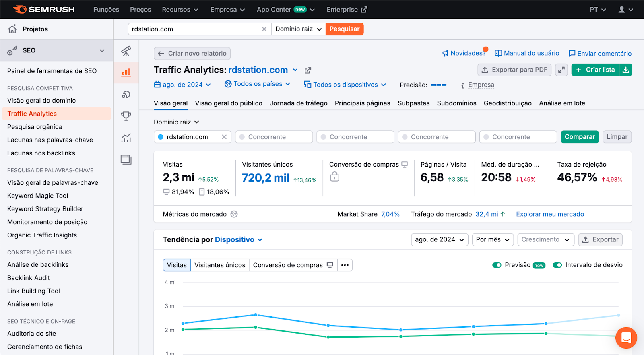Select the Visitantes únicos chart tab

pyautogui.click(x=220, y=265)
